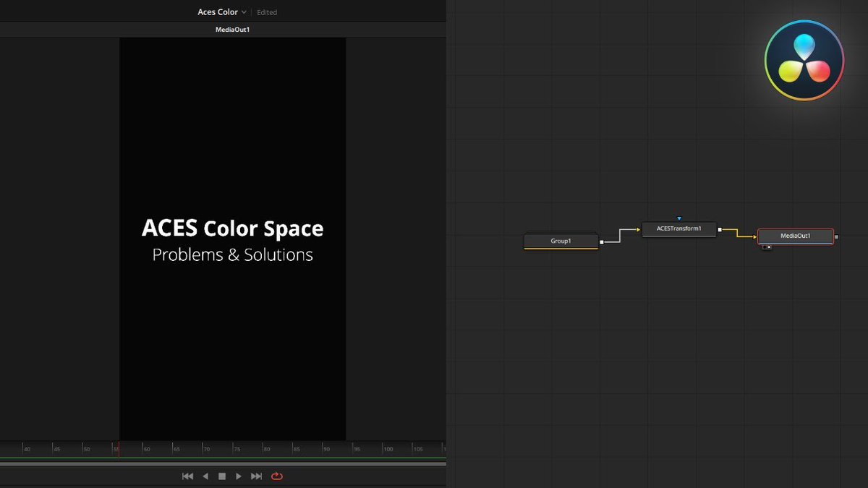
Task: Click the Group1 node output square
Action: (x=602, y=242)
